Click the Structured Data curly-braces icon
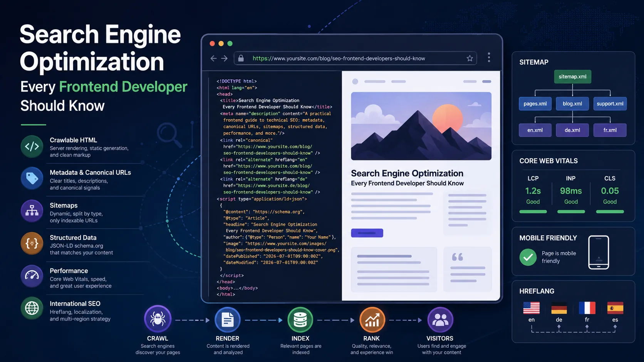644x362 pixels. point(32,244)
